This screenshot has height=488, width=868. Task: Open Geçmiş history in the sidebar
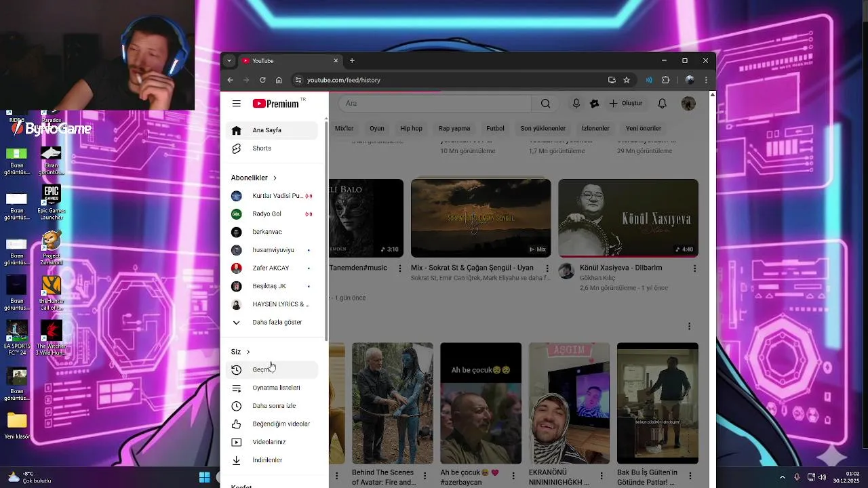[271, 370]
